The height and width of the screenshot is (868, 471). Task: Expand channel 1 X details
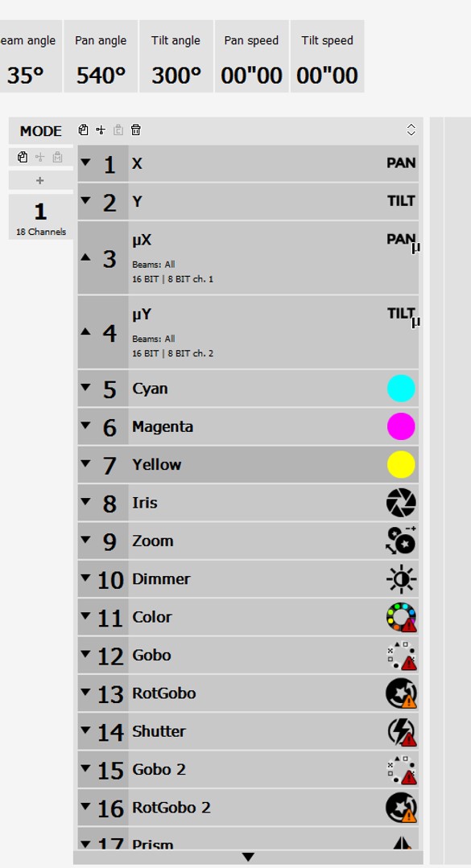point(85,162)
